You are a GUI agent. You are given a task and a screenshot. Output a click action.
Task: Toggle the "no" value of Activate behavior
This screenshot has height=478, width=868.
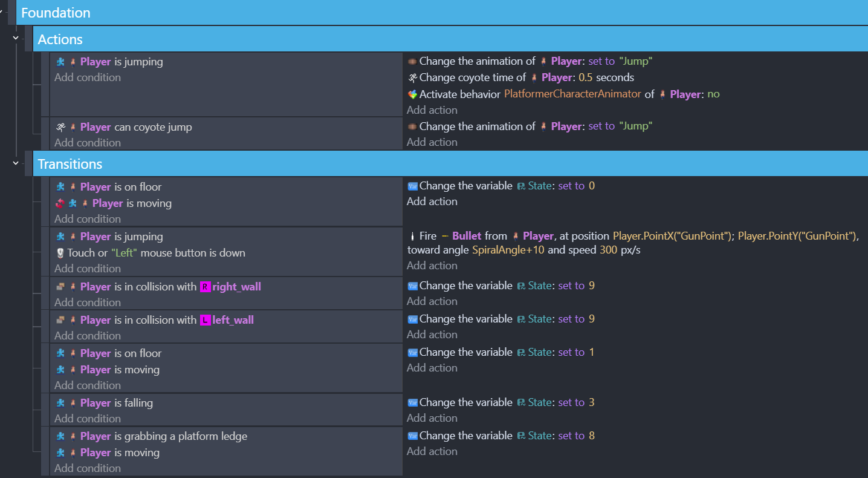(713, 94)
